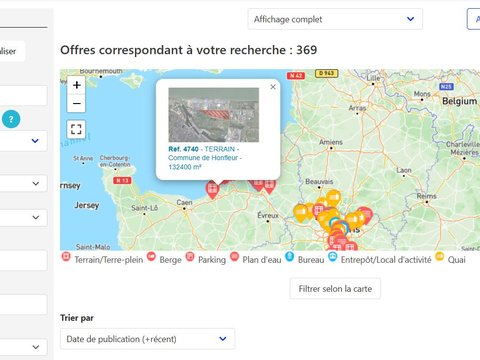Click the Bureau legend icon

point(290,257)
